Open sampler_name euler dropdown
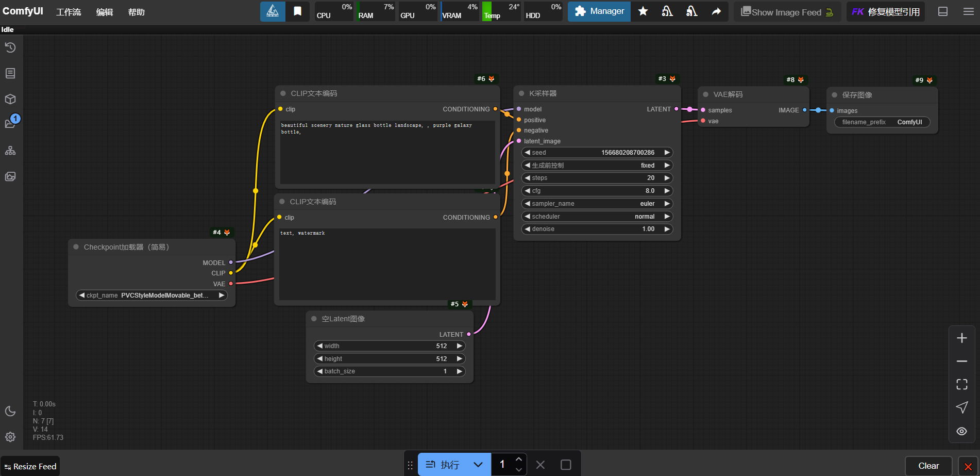The height and width of the screenshot is (476, 980). click(597, 204)
